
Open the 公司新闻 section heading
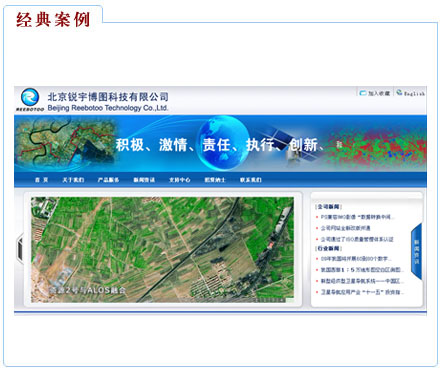(x=329, y=207)
